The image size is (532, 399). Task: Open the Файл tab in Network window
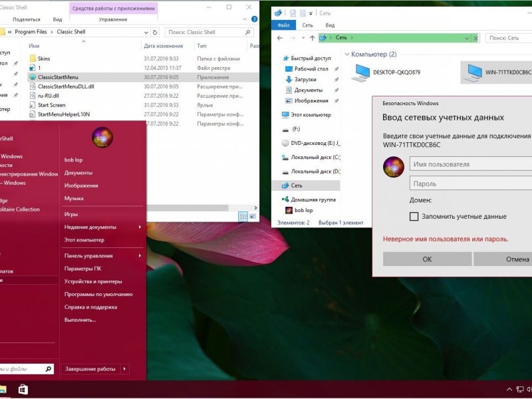(283, 25)
